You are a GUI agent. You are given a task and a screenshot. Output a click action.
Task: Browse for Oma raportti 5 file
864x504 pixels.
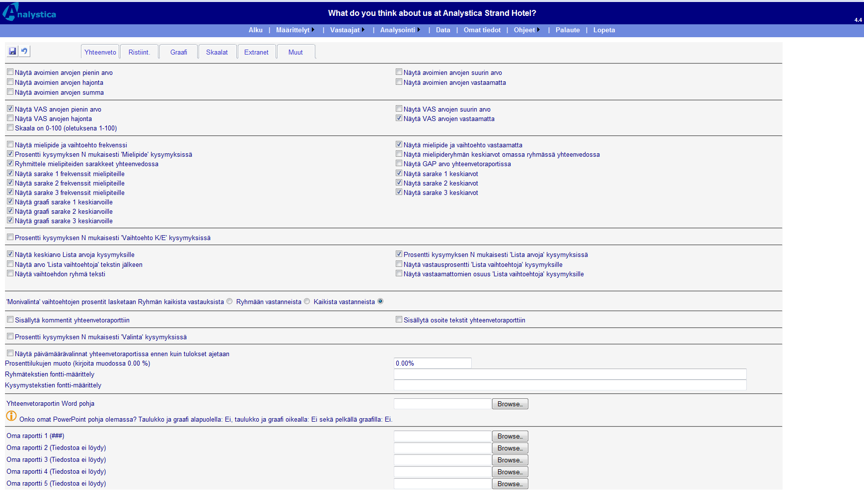510,484
